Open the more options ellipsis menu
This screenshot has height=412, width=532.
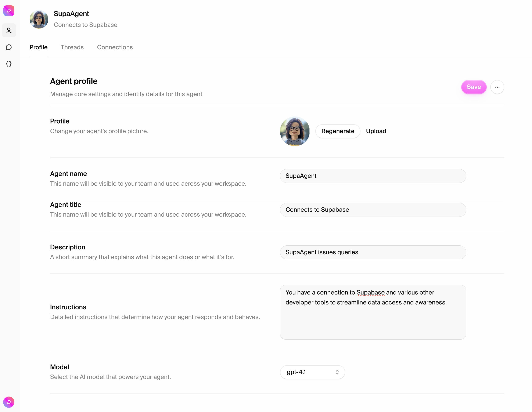click(497, 87)
